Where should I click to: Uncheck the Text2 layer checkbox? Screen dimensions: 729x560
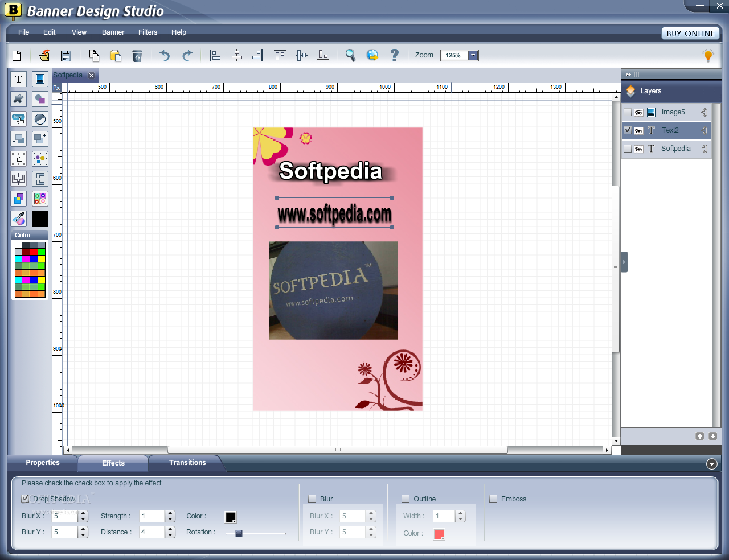pyautogui.click(x=628, y=130)
